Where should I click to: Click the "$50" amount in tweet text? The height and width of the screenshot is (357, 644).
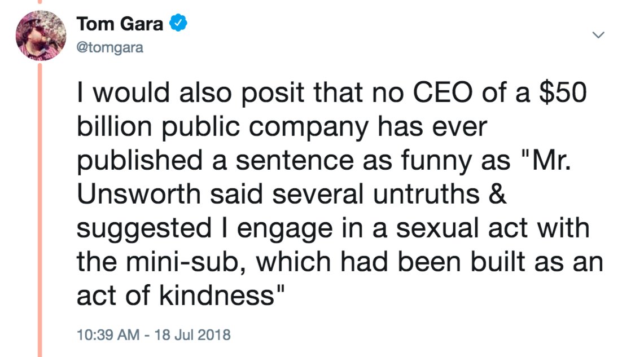pos(563,92)
